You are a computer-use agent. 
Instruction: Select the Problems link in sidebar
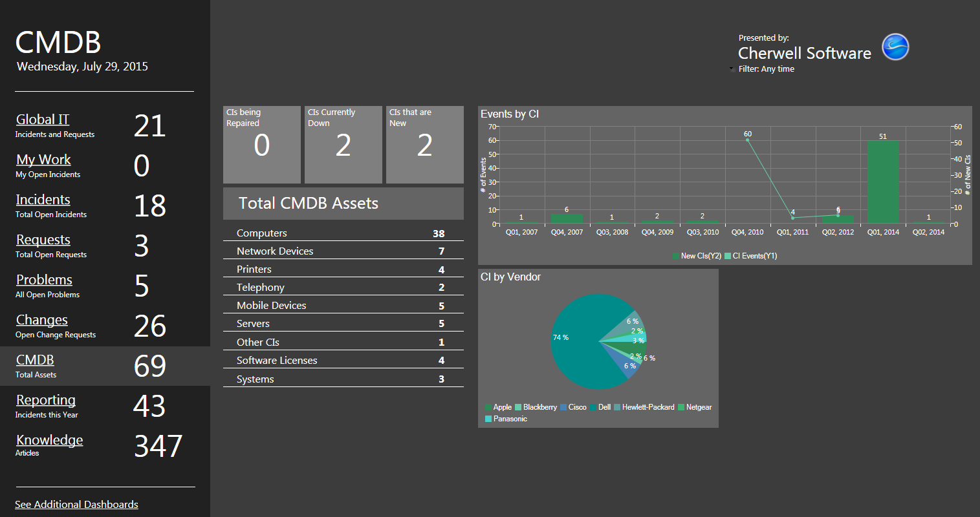pyautogui.click(x=44, y=280)
